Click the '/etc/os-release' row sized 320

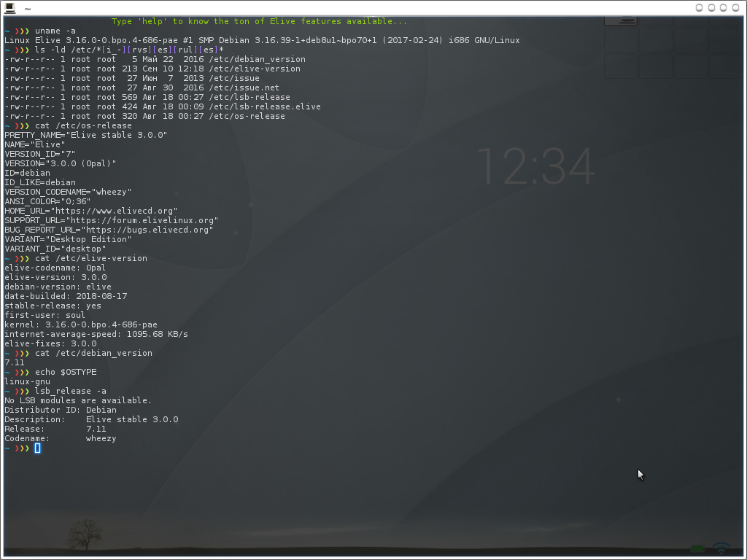(145, 117)
